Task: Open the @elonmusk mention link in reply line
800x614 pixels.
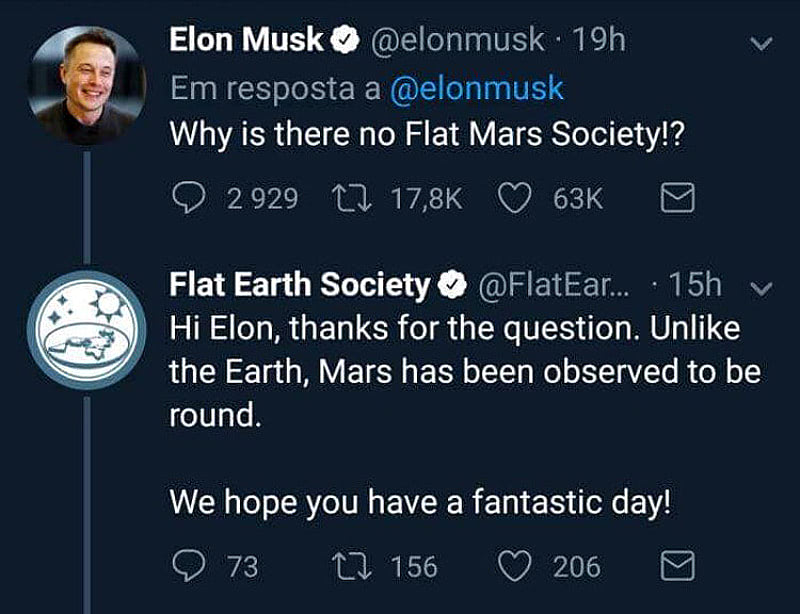Action: coord(477,88)
